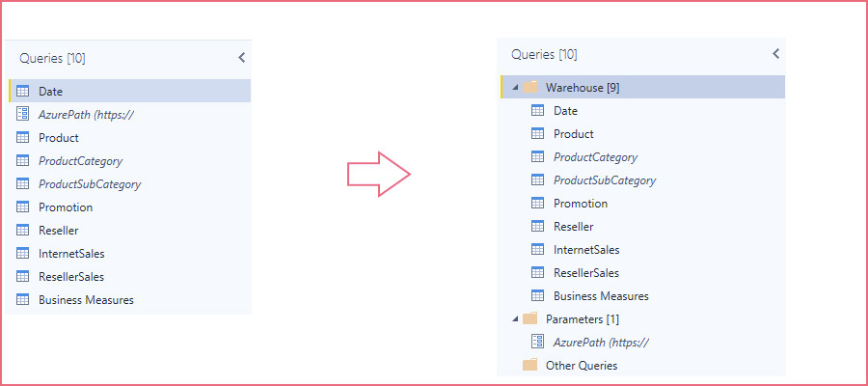Click Promotion table icon in left pane
Screen dimensions: 868x386
click(x=23, y=207)
